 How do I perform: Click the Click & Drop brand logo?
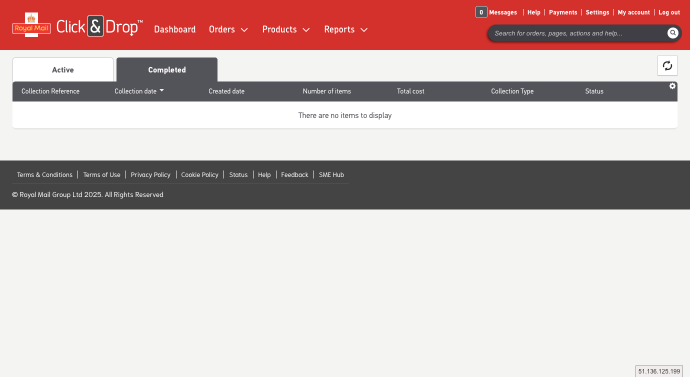[x=99, y=27]
